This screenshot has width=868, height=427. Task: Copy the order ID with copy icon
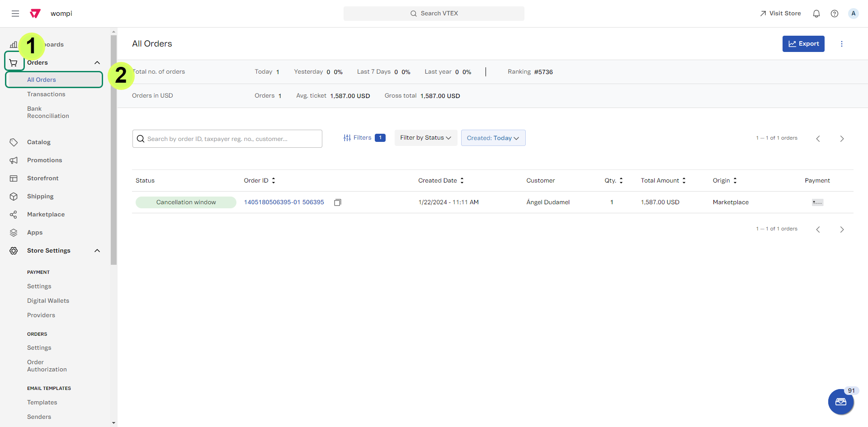pyautogui.click(x=337, y=202)
